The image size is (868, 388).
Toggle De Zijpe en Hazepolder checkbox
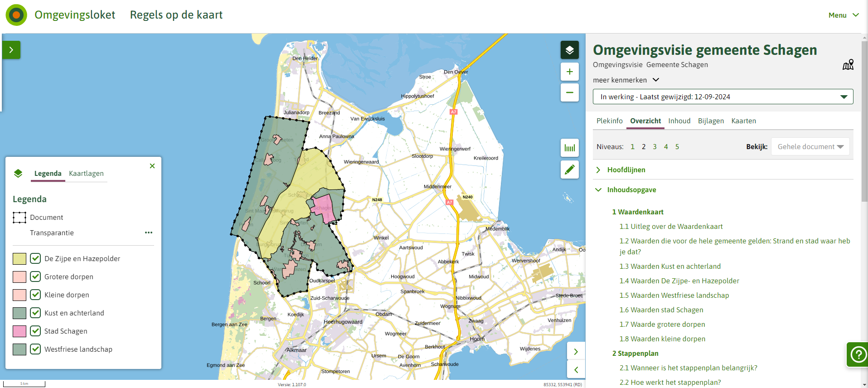point(35,258)
